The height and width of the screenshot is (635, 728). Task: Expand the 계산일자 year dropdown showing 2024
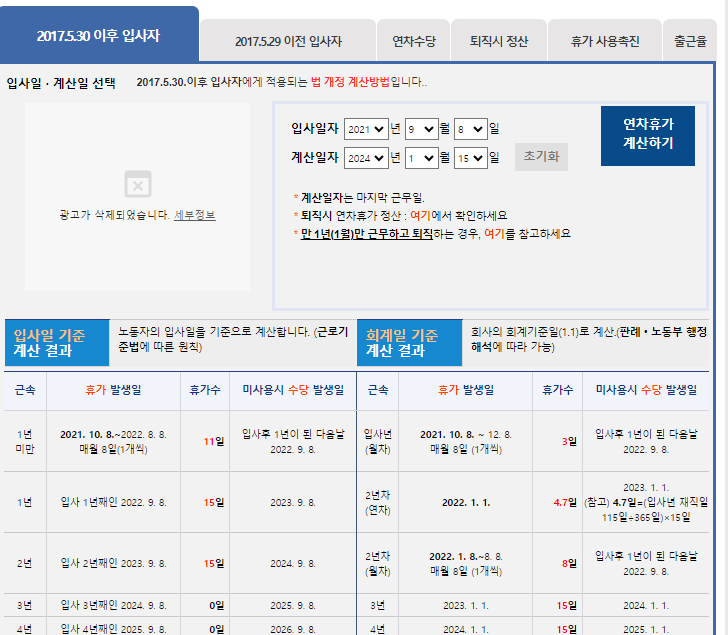coord(365,157)
